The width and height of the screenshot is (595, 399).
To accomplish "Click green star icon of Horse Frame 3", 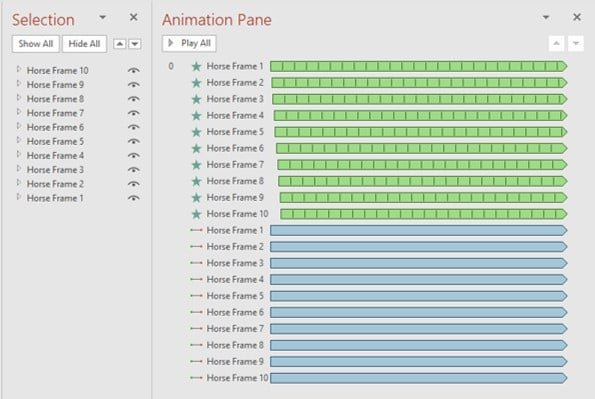I will point(196,99).
